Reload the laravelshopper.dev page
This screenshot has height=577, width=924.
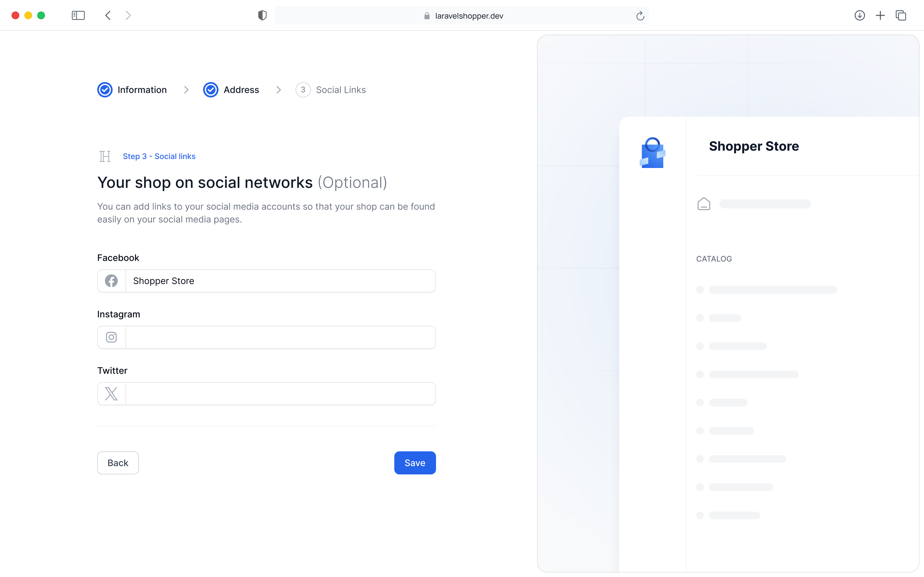[x=640, y=16]
